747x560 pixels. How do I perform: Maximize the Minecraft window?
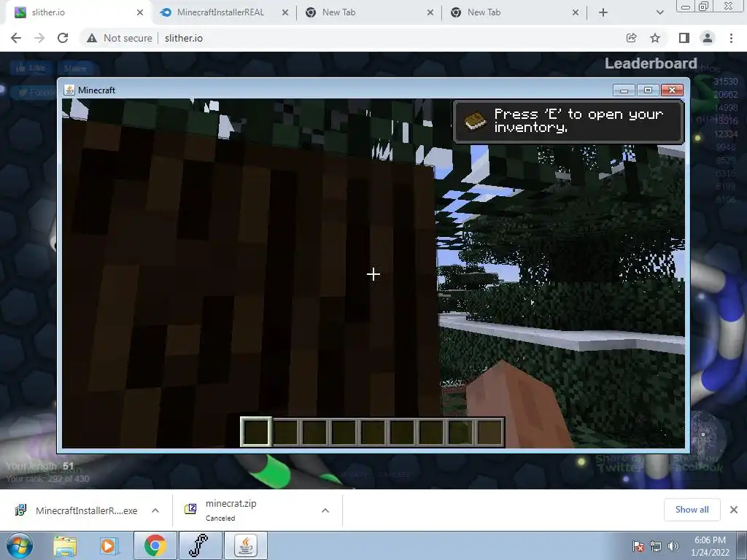click(648, 90)
